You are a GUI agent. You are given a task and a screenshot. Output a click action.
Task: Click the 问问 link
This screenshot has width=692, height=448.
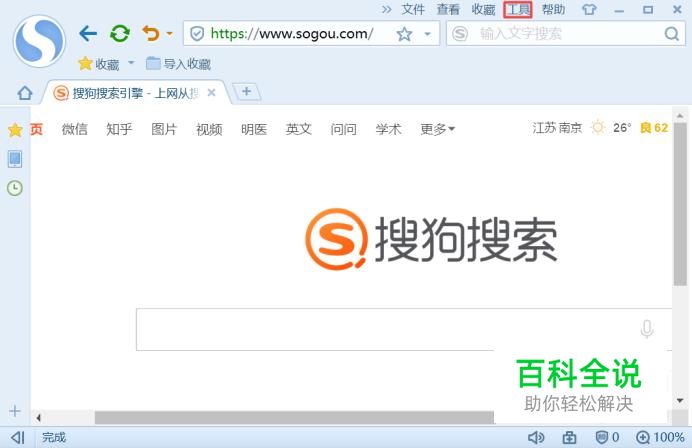click(x=344, y=129)
